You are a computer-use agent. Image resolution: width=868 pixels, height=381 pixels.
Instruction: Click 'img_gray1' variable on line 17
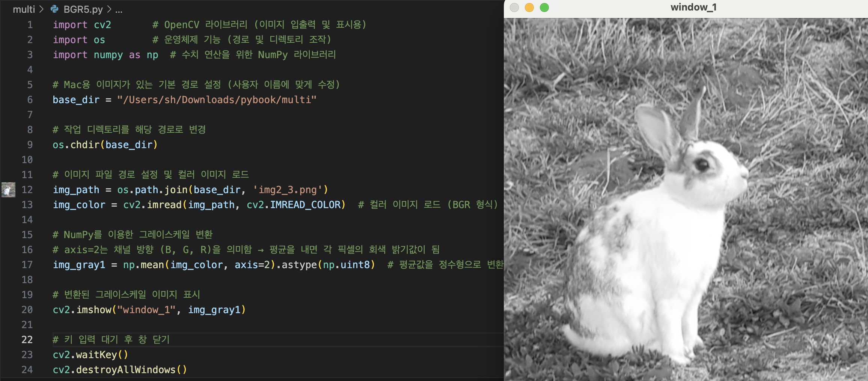point(79,265)
